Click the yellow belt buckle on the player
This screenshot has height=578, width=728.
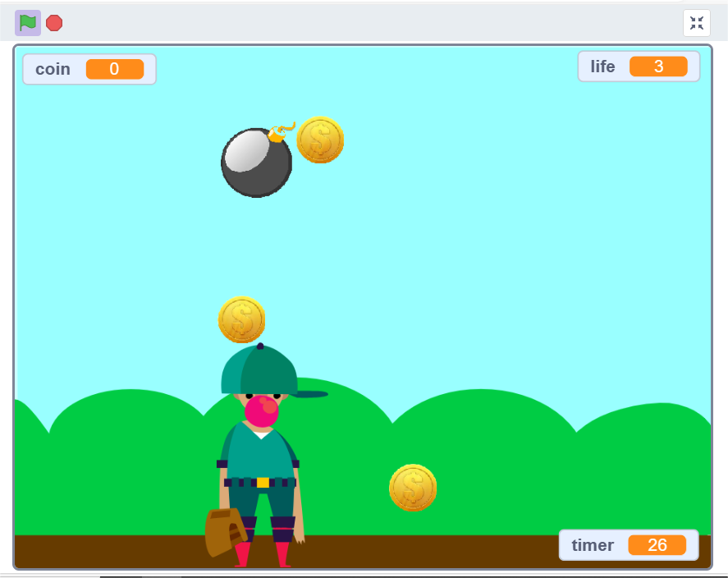(x=263, y=483)
